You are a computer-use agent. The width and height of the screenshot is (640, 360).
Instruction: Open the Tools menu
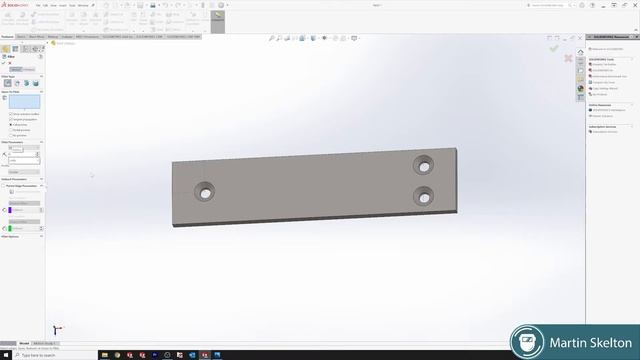[72, 5]
